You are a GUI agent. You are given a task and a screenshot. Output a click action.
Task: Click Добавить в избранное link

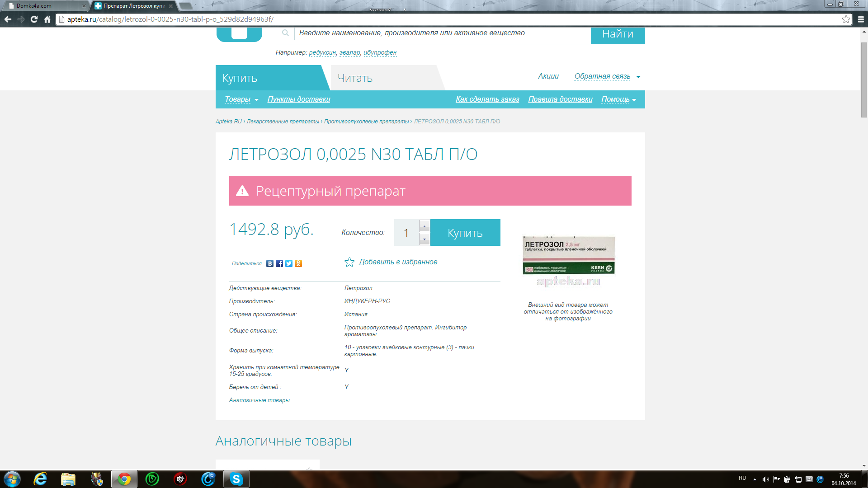click(398, 262)
